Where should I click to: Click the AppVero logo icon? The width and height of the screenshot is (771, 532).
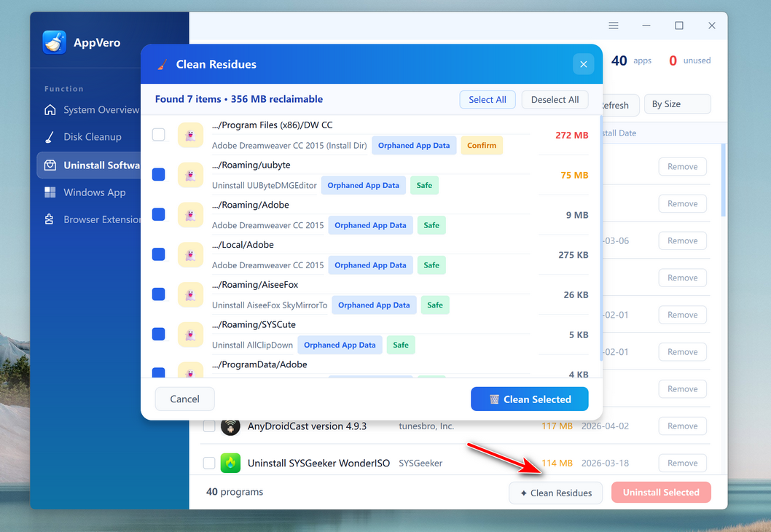coord(55,42)
